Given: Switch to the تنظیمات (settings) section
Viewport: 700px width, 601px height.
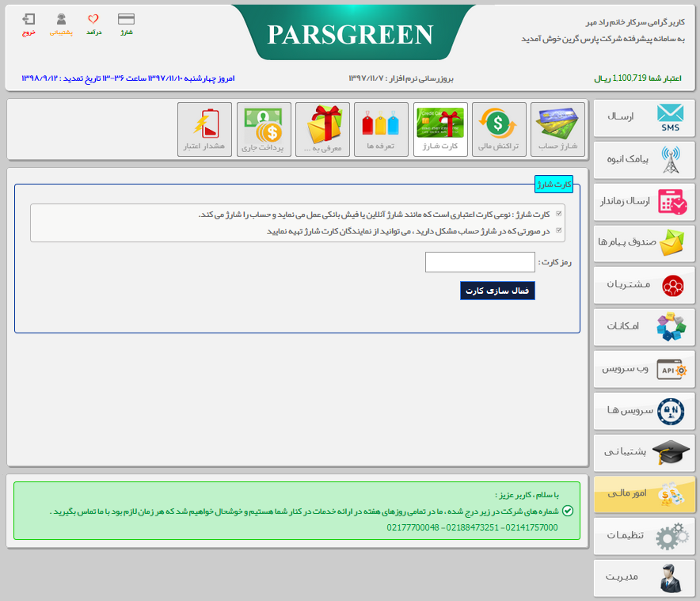Looking at the screenshot, I should pos(644,536).
